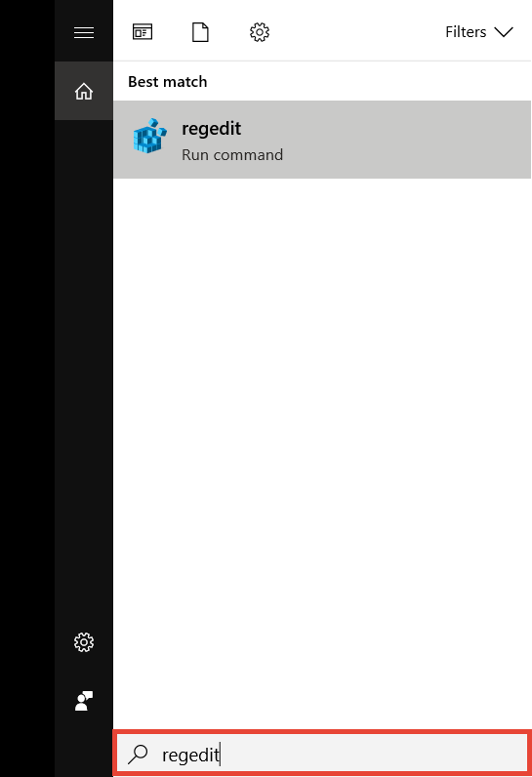Click the bold regedit result title

tap(212, 129)
